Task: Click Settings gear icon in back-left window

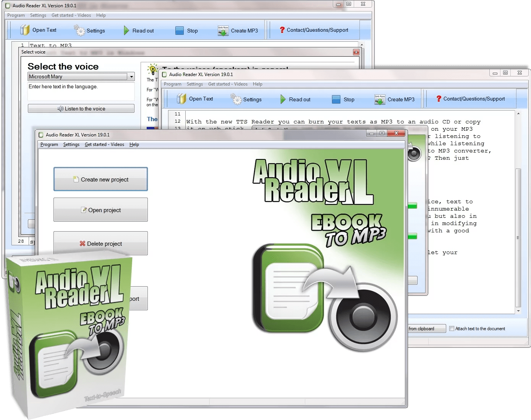Action: pyautogui.click(x=79, y=30)
